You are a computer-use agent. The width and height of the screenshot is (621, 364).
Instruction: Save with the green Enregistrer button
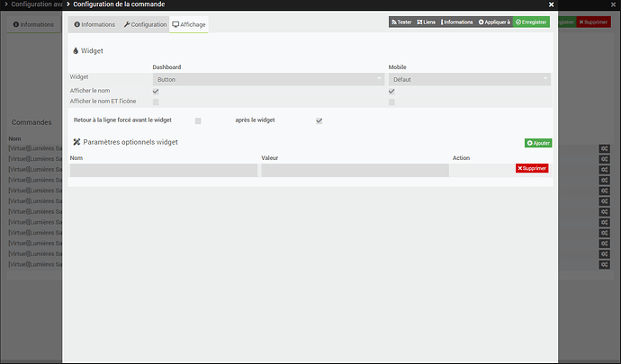(x=531, y=22)
